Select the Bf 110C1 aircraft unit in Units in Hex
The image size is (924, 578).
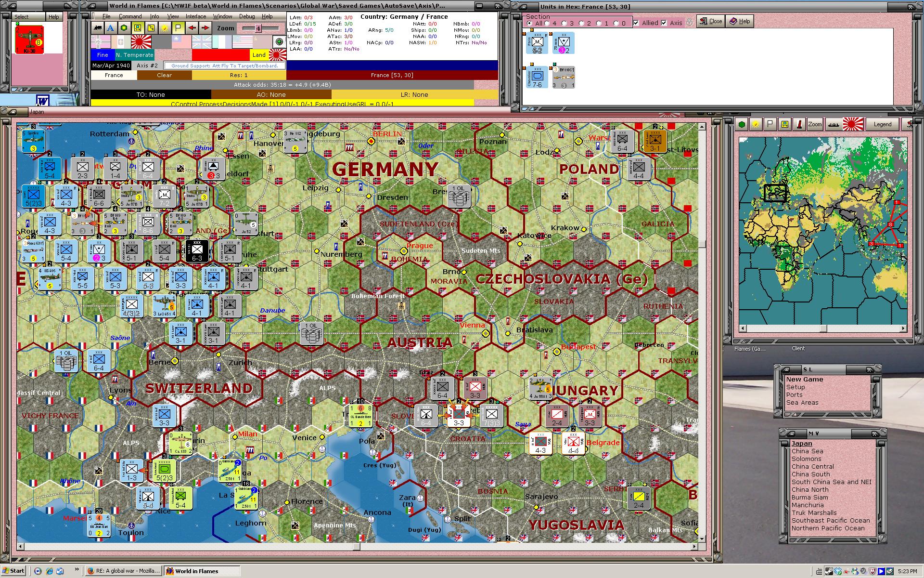(563, 78)
